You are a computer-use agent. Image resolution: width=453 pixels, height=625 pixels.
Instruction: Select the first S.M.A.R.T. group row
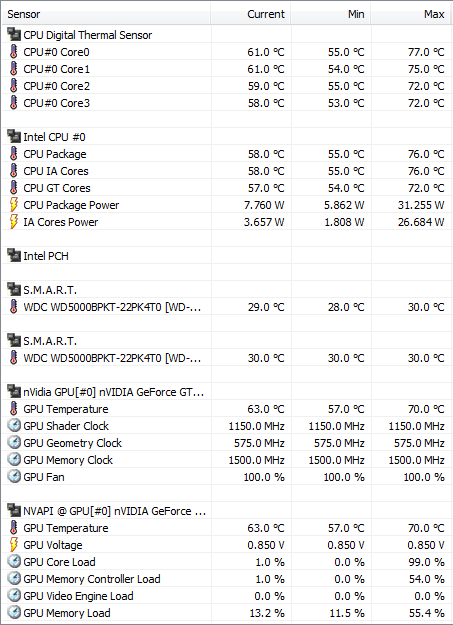226,290
